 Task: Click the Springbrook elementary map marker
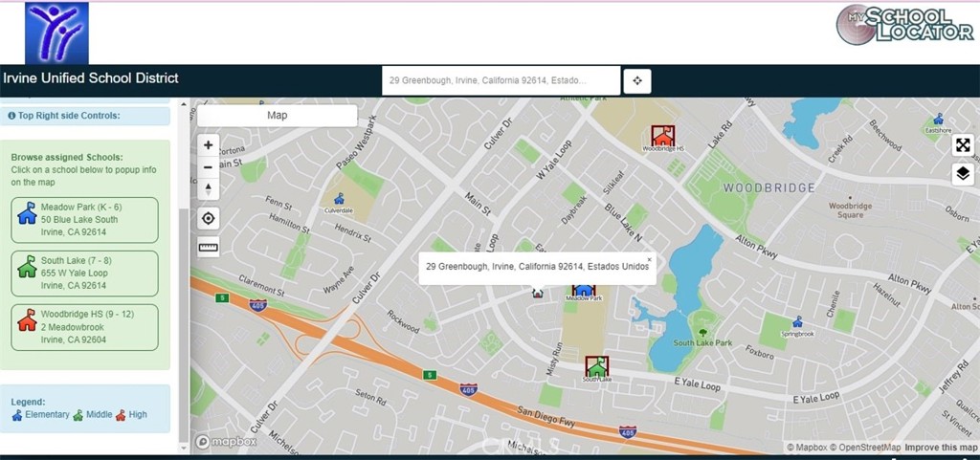coord(796,323)
